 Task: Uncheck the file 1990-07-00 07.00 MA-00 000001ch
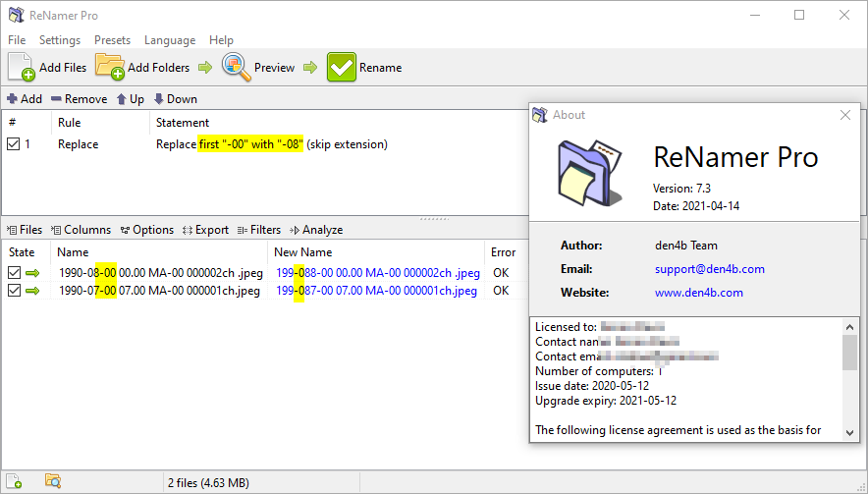[15, 291]
